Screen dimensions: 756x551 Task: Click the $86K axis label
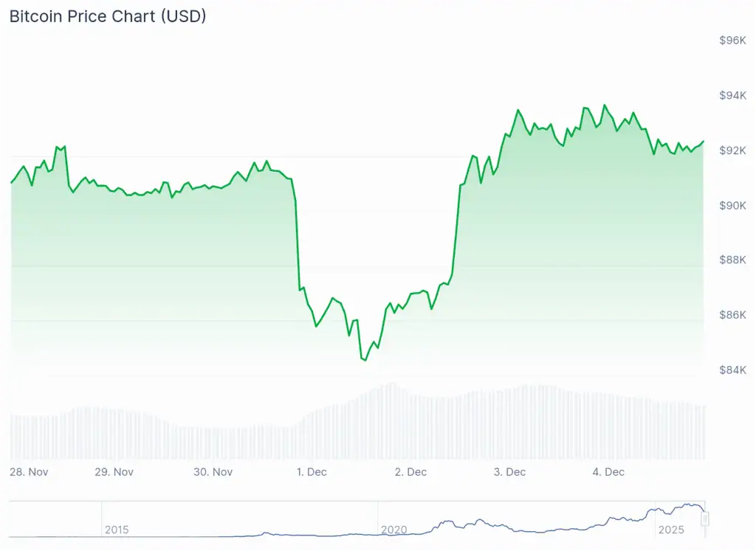pos(732,315)
